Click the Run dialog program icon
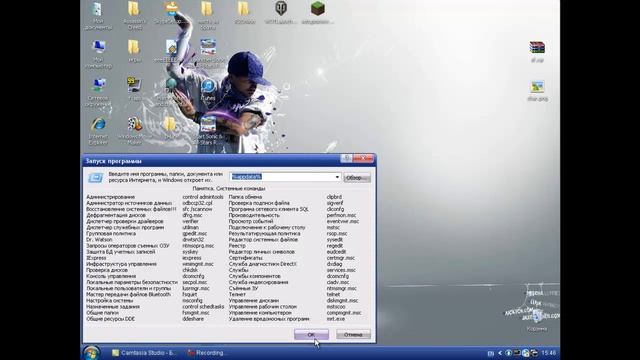 click(x=96, y=178)
